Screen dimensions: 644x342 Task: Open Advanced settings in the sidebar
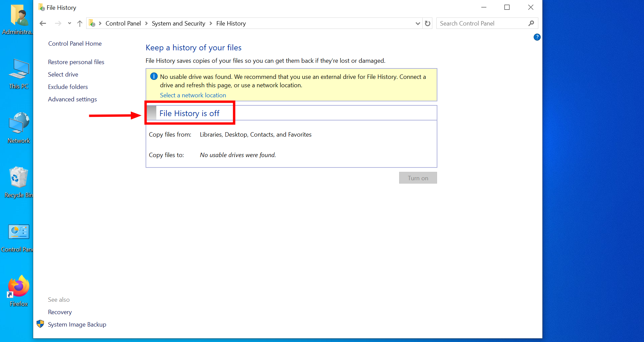click(72, 99)
